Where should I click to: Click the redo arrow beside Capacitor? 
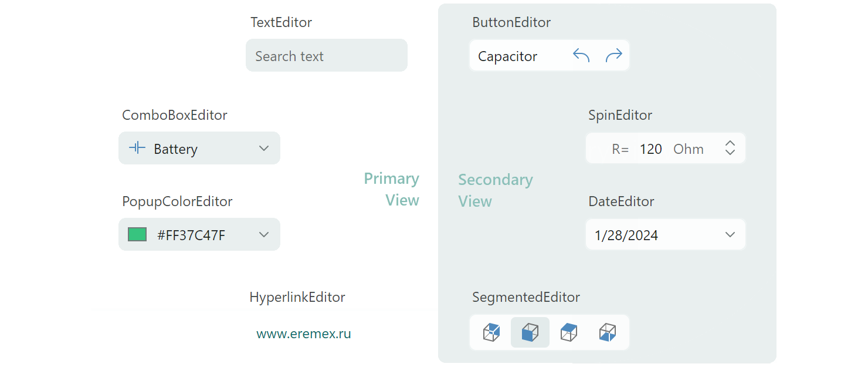[613, 56]
